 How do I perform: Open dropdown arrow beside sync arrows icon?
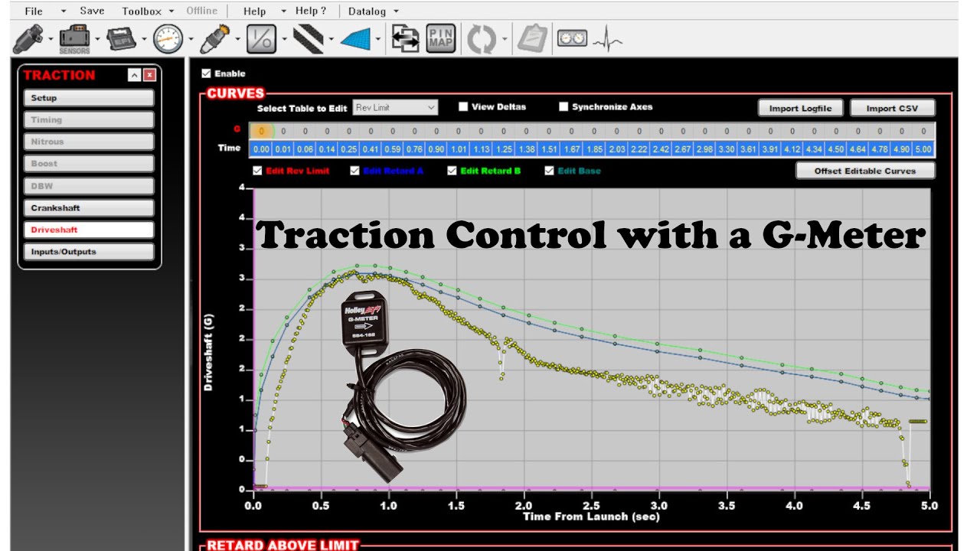[505, 40]
